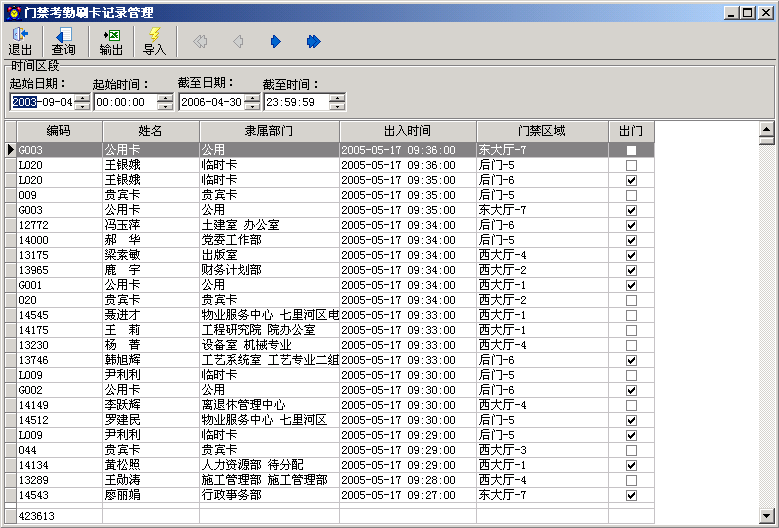The image size is (779, 528).
Task: Increase the 起始日期 value with up spinner
Action: pos(82,97)
